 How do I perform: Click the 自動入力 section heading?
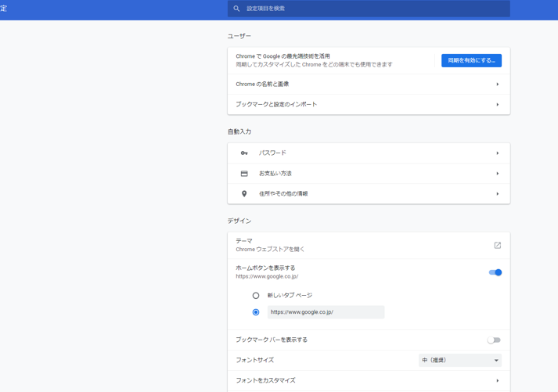(239, 132)
